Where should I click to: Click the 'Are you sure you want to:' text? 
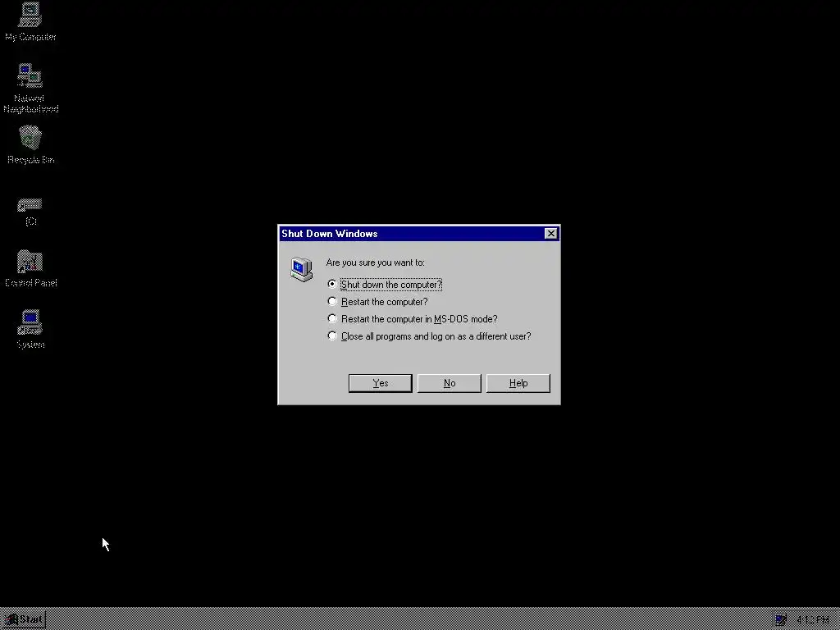(375, 262)
